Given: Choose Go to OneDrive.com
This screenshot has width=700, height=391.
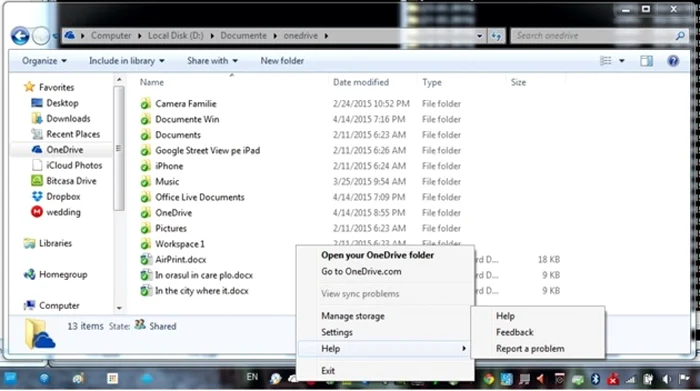Looking at the screenshot, I should (x=361, y=271).
